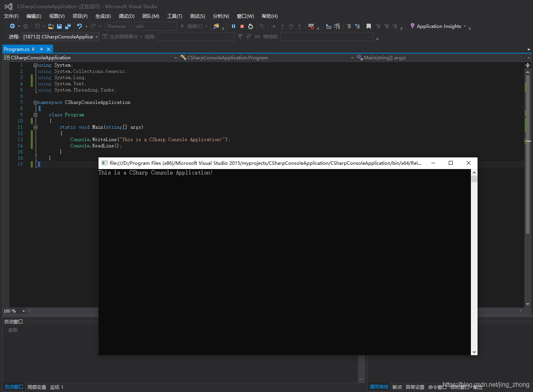Viewport: 533px width, 392px height.
Task: Comment out the selected lines
Action: [x=349, y=26]
